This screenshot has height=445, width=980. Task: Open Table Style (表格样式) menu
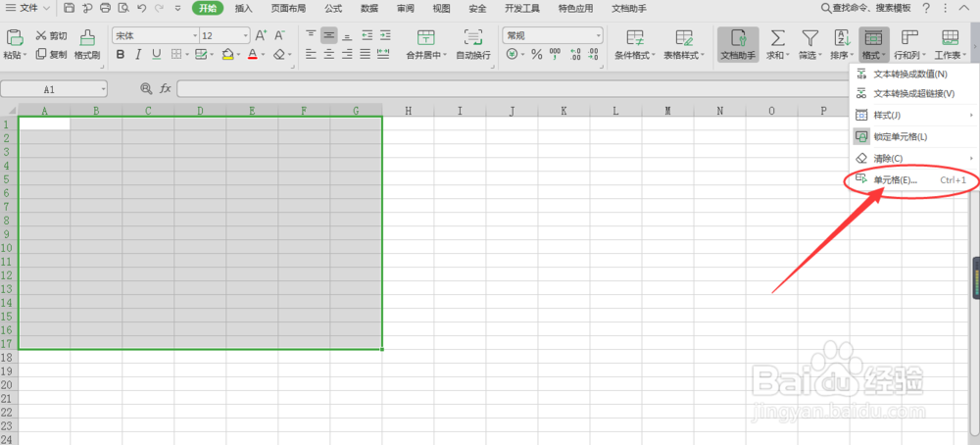(x=684, y=44)
